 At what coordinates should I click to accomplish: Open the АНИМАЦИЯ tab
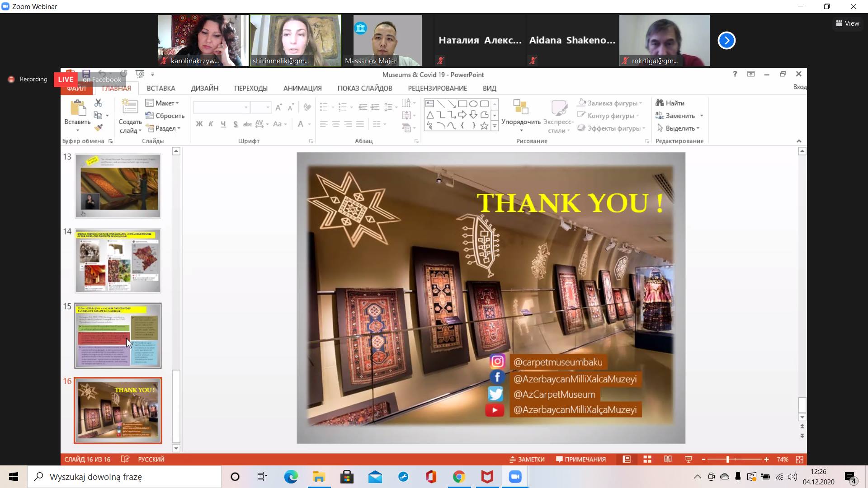click(x=302, y=88)
